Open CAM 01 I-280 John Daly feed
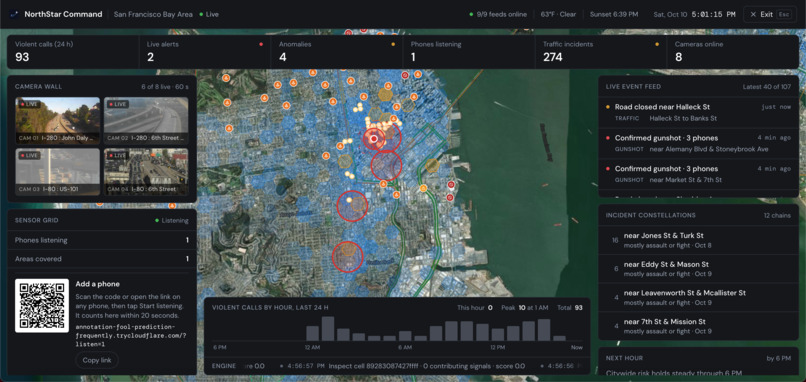The width and height of the screenshot is (806, 382). pos(58,120)
